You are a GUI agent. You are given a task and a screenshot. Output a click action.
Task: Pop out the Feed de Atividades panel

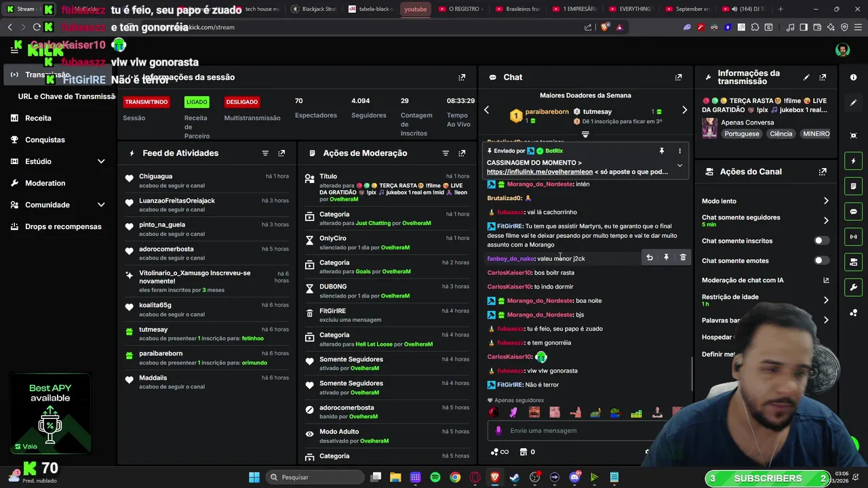pyautogui.click(x=281, y=153)
